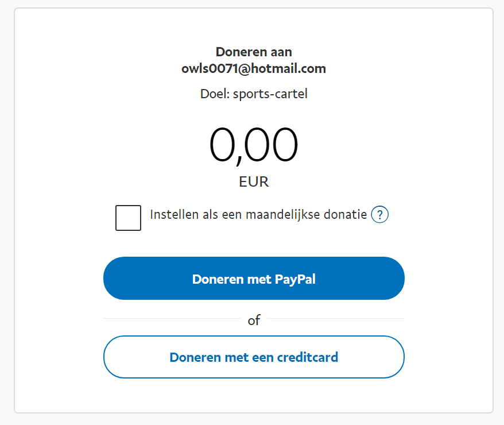This screenshot has width=504, height=425.
Task: Click the EUR currency label
Action: (254, 182)
